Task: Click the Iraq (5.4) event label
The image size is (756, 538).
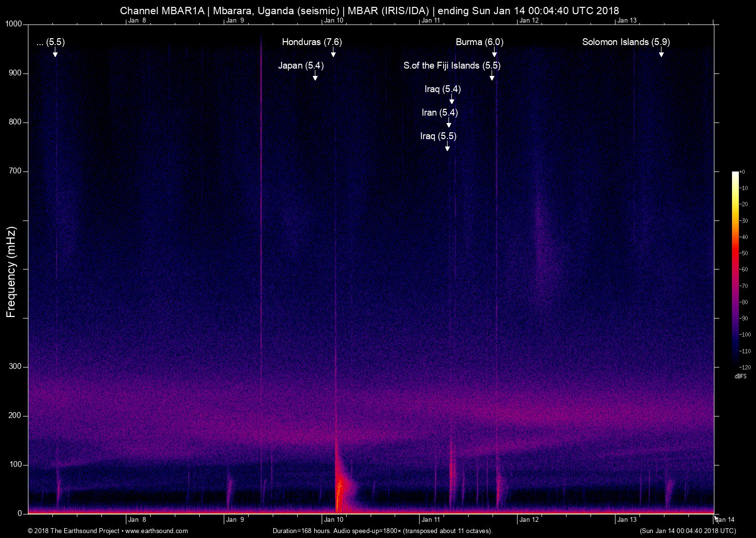Action: (442, 89)
